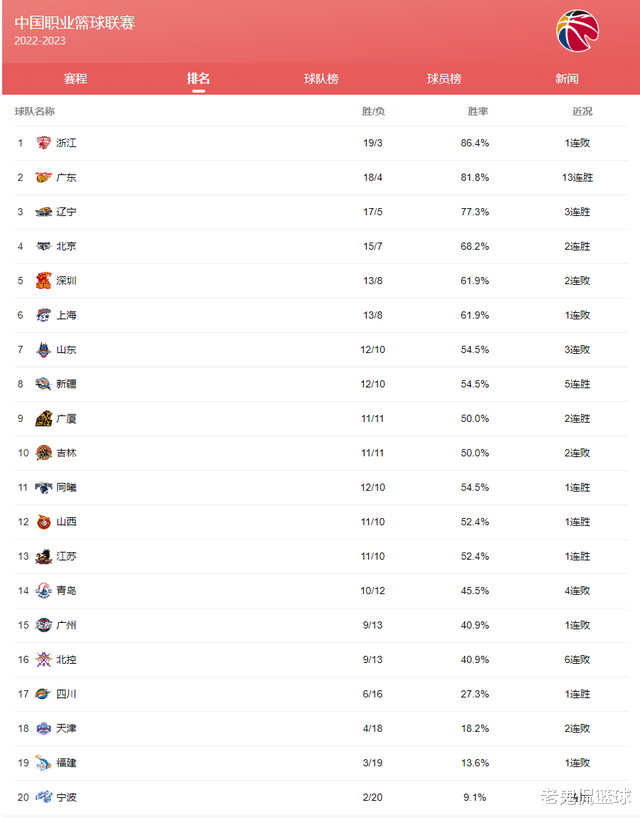Click the 山西 team logo icon
The width and height of the screenshot is (640, 818).
(43, 521)
